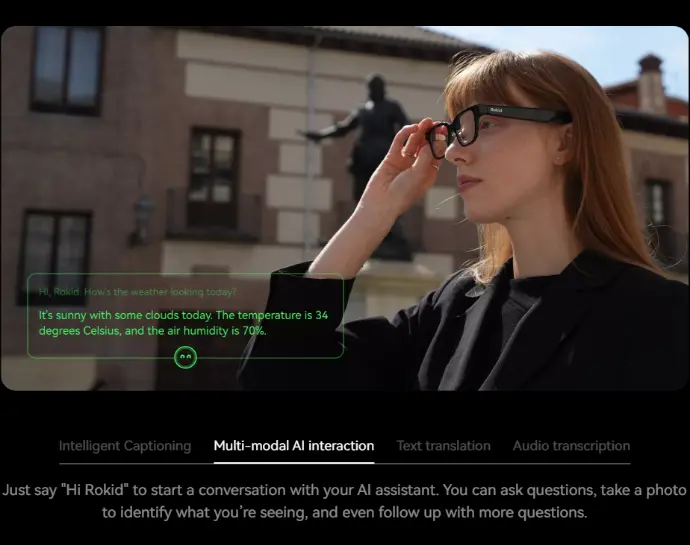Click the Rokid logo on the glasses temple
690x545 pixels.
498,110
